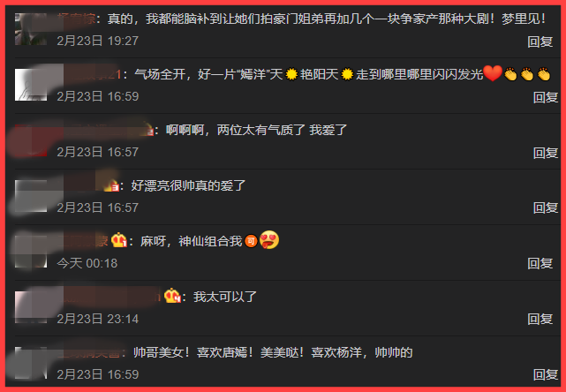This screenshot has width=566, height=392.
Task: Reply to the 气场全开 comment
Action: tap(546, 97)
